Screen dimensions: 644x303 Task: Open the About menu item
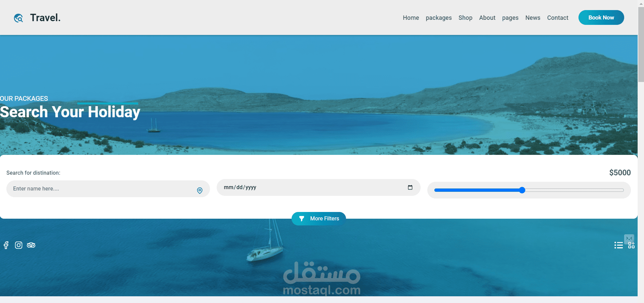[487, 18]
